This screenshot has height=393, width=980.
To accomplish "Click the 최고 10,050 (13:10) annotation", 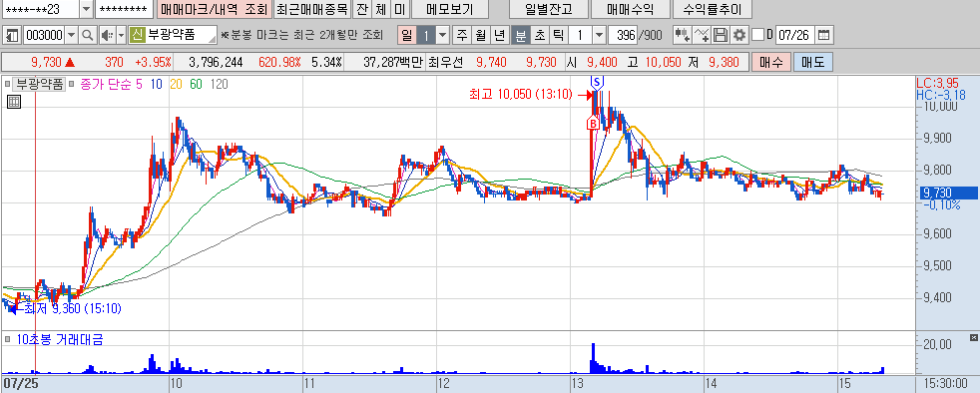I will point(521,95).
